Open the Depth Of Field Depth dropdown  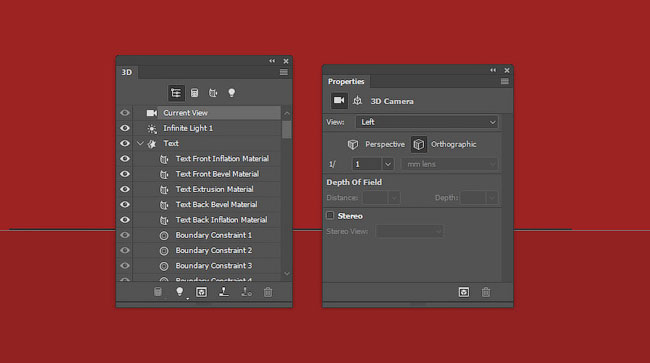tap(492, 198)
